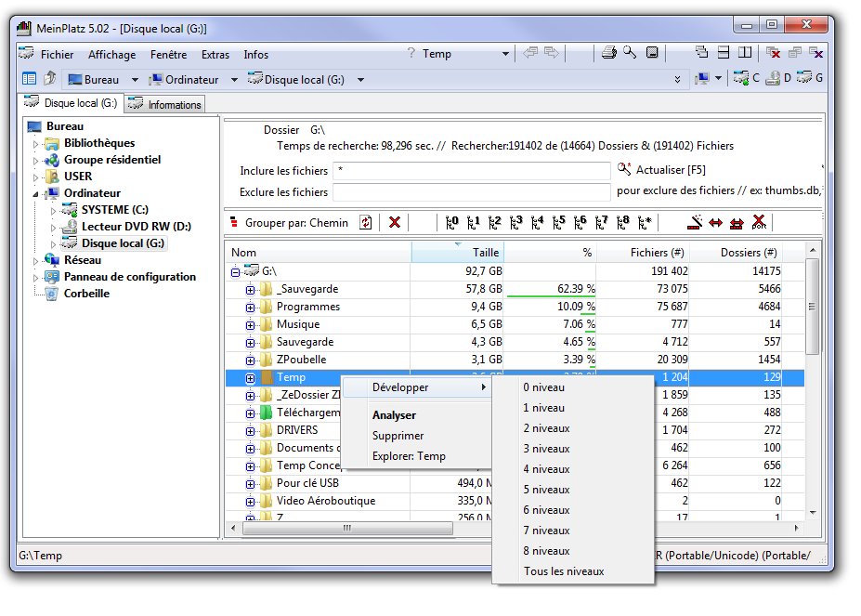Click the cascade windows icon
Screen dimensions: 861x616
pyautogui.click(x=702, y=52)
